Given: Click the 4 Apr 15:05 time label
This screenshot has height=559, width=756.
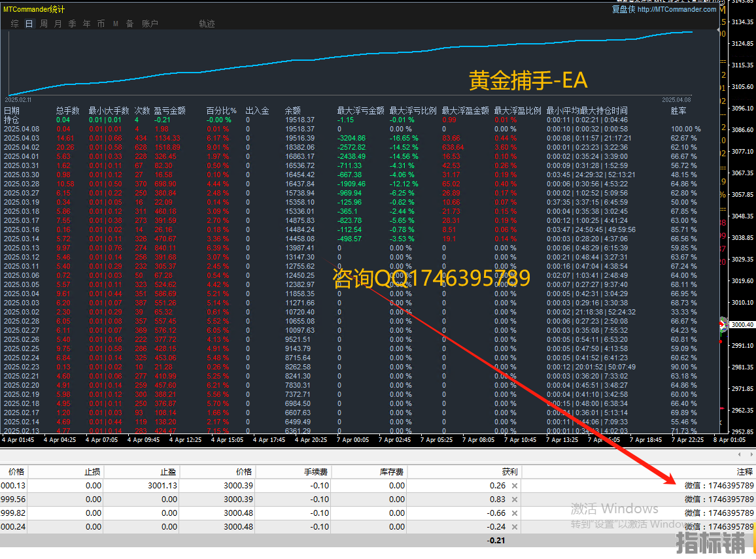Looking at the screenshot, I should coord(227,440).
